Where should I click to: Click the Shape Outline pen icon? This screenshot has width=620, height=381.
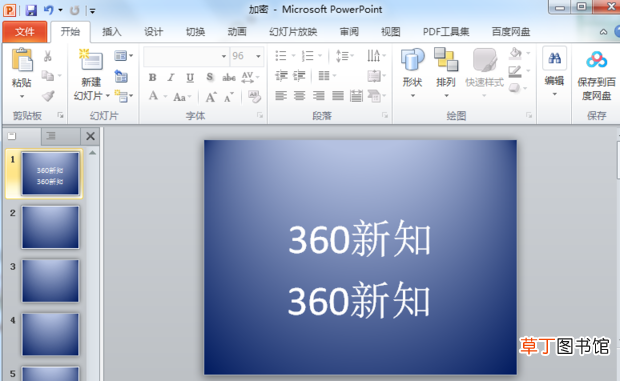coord(515,71)
